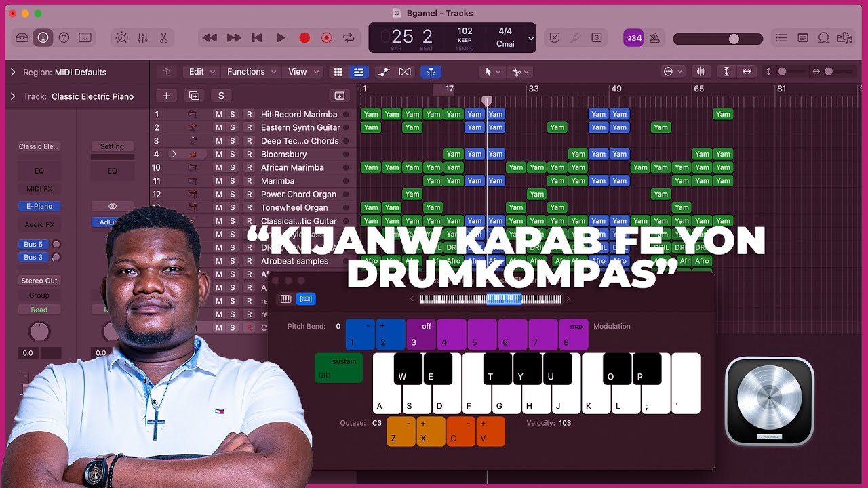The height and width of the screenshot is (488, 868).
Task: Open the Mixer faders icon
Action: [142, 38]
